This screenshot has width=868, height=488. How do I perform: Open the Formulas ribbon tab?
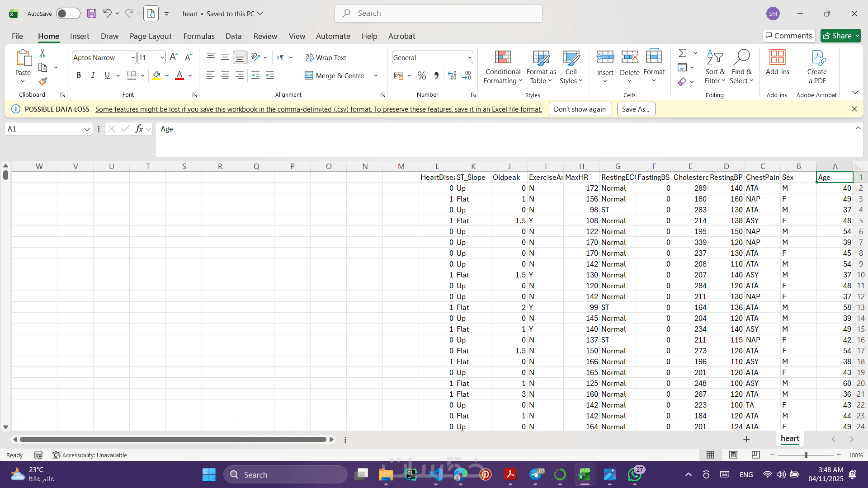point(199,36)
